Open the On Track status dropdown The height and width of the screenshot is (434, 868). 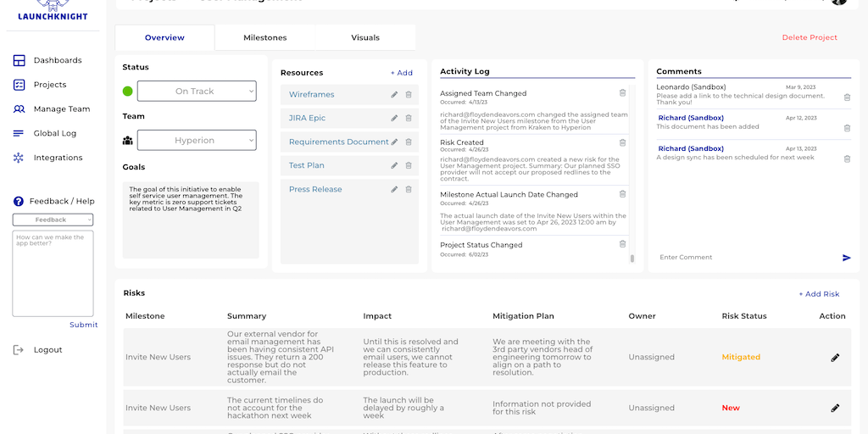coord(196,92)
